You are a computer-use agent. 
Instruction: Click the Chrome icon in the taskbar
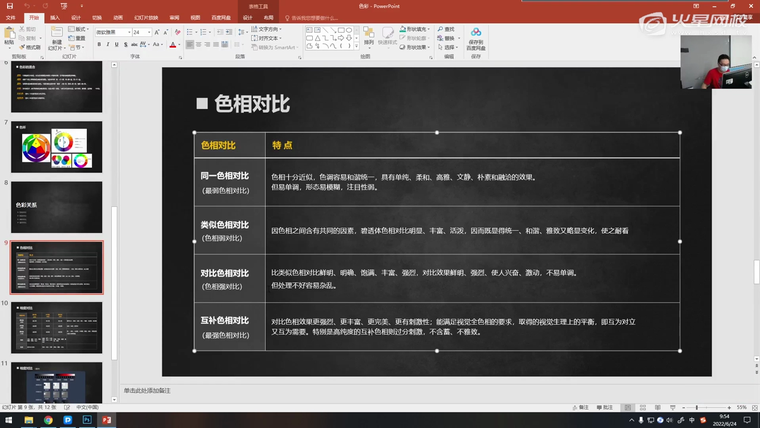pos(46,421)
